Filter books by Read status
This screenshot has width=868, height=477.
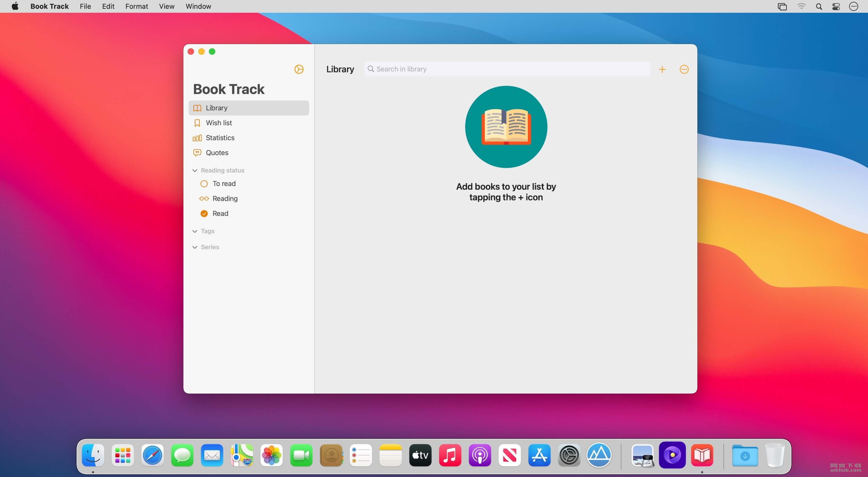(x=249, y=214)
